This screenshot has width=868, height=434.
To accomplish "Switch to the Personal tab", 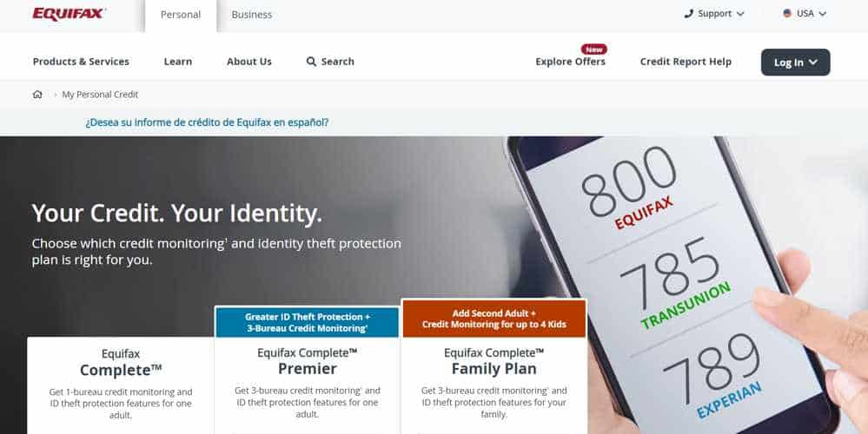I will coord(181,15).
